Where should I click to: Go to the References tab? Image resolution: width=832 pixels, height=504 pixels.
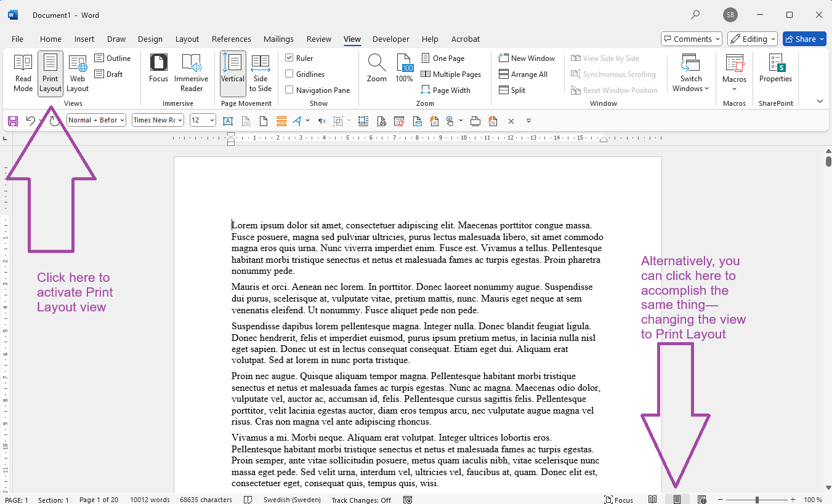click(x=232, y=39)
